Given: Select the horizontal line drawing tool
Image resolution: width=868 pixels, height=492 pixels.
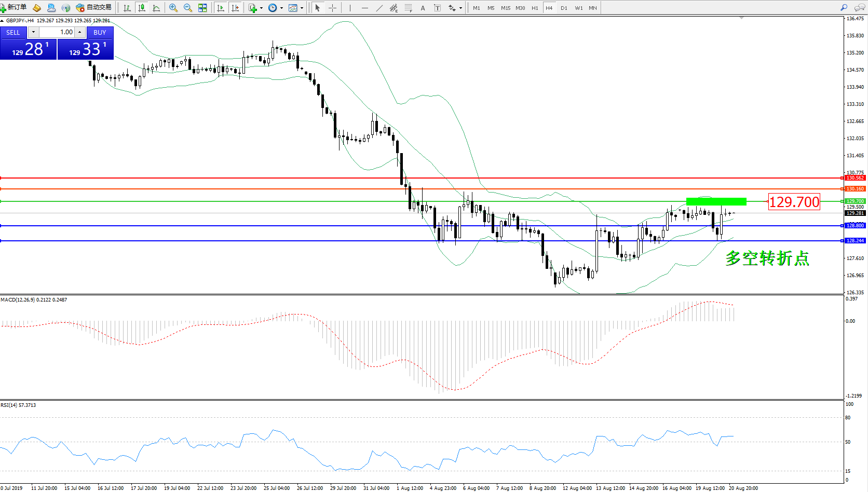Looking at the screenshot, I should pos(365,8).
